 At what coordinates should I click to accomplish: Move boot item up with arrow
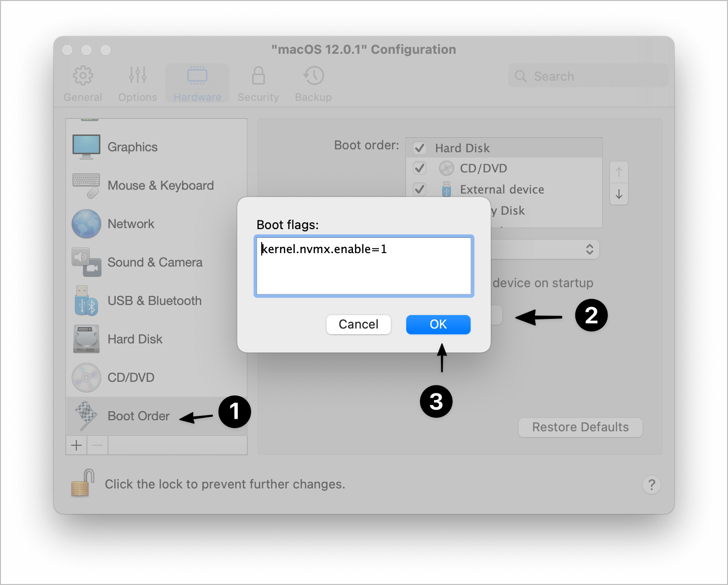(x=619, y=172)
